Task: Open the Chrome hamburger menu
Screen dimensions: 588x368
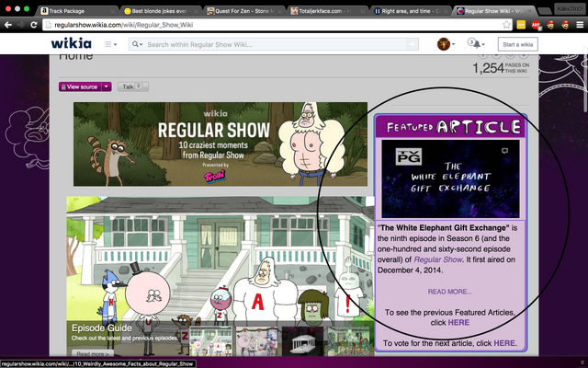Action: pos(580,25)
